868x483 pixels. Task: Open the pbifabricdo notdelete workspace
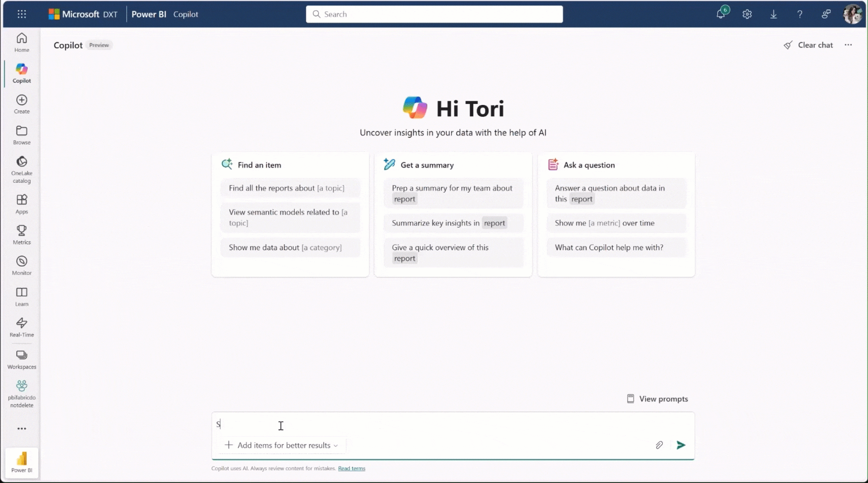pyautogui.click(x=22, y=394)
